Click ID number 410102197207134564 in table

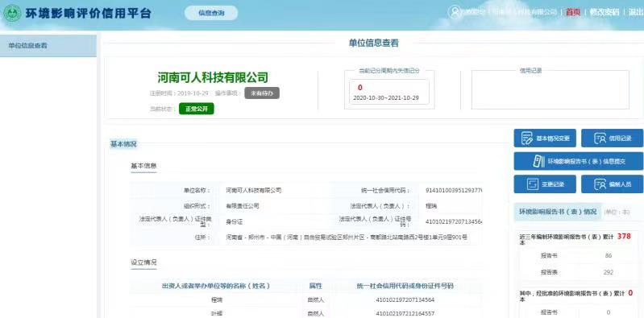pos(405,300)
